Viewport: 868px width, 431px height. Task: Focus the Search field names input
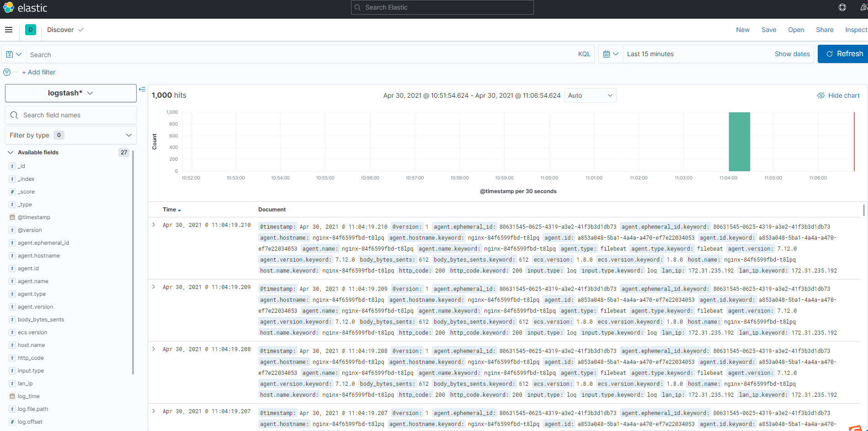coord(71,115)
